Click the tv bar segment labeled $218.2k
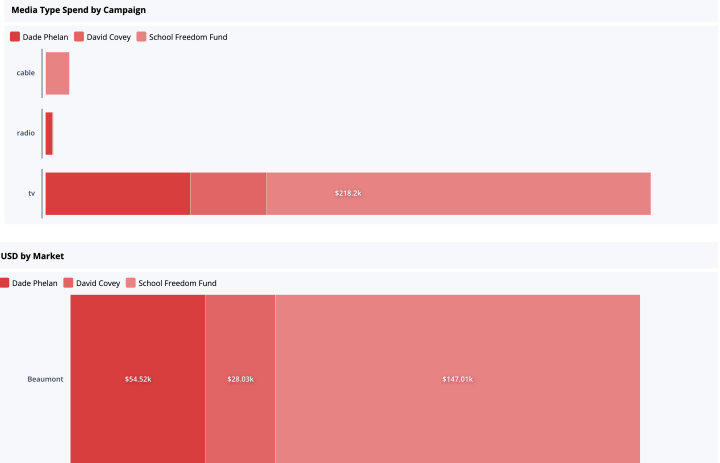The height and width of the screenshot is (463, 720). [x=458, y=193]
